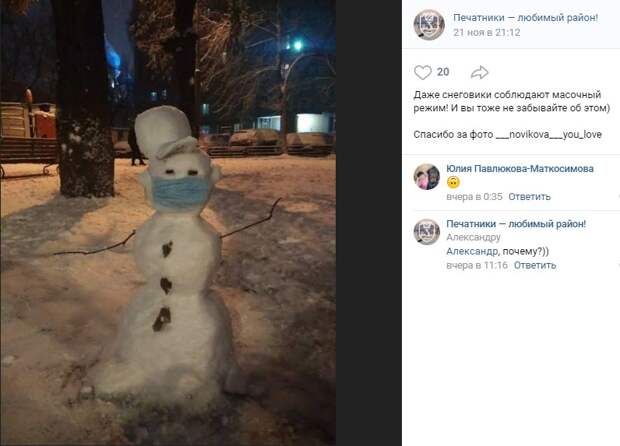Click the Александр mention in the comment
The width and height of the screenshot is (620, 446).
click(472, 251)
